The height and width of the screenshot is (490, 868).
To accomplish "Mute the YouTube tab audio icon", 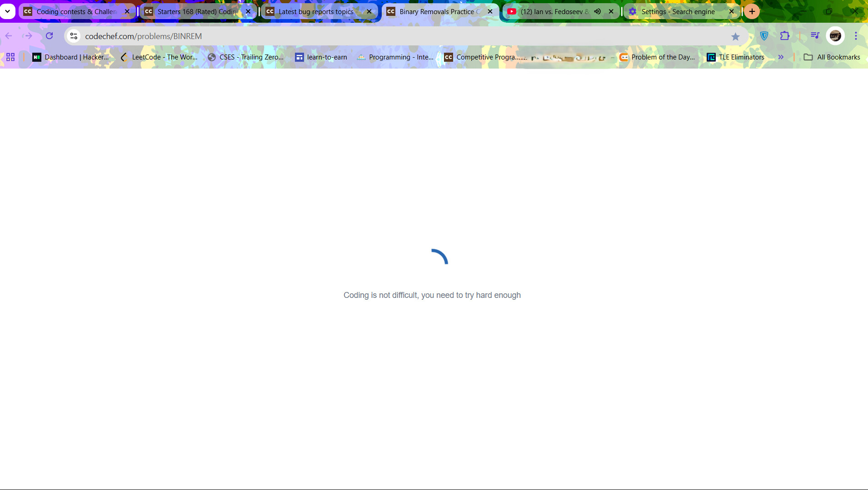I will (x=598, y=11).
